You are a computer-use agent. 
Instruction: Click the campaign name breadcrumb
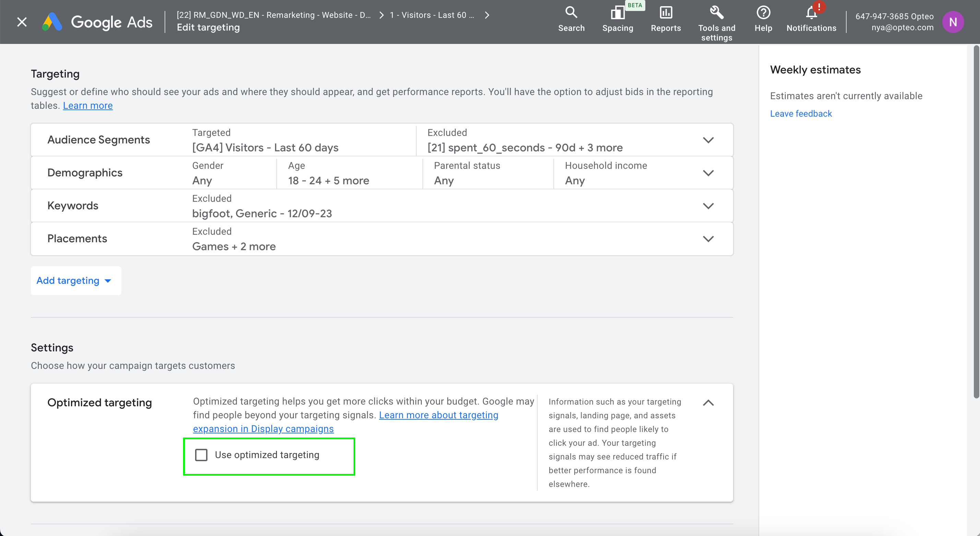coord(274,15)
